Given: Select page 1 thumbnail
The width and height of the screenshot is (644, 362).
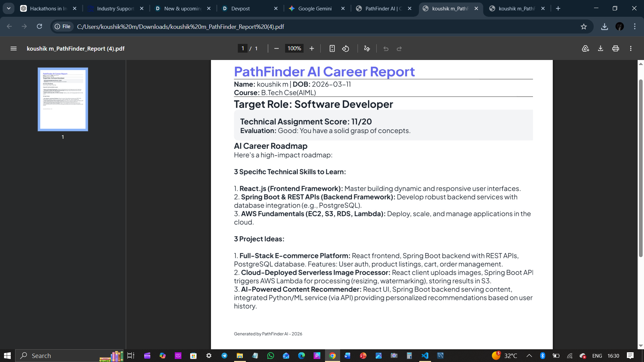Looking at the screenshot, I should click(x=63, y=99).
